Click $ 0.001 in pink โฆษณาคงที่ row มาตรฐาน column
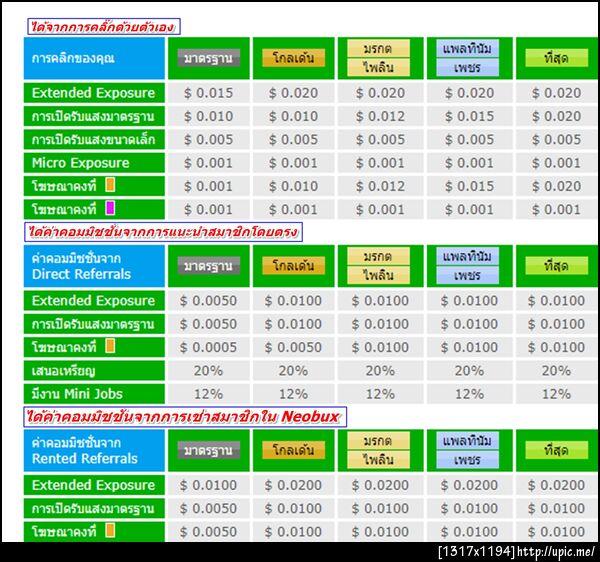 209,210
